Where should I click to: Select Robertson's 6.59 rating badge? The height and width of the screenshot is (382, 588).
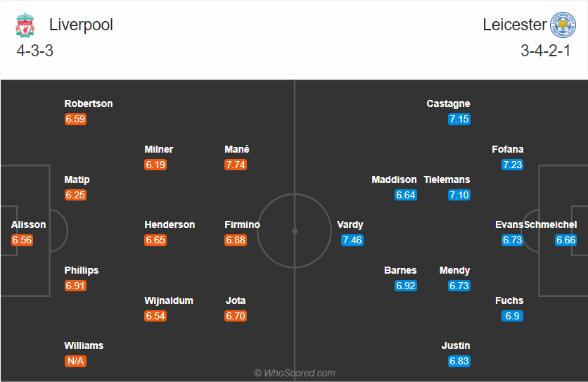click(x=75, y=120)
